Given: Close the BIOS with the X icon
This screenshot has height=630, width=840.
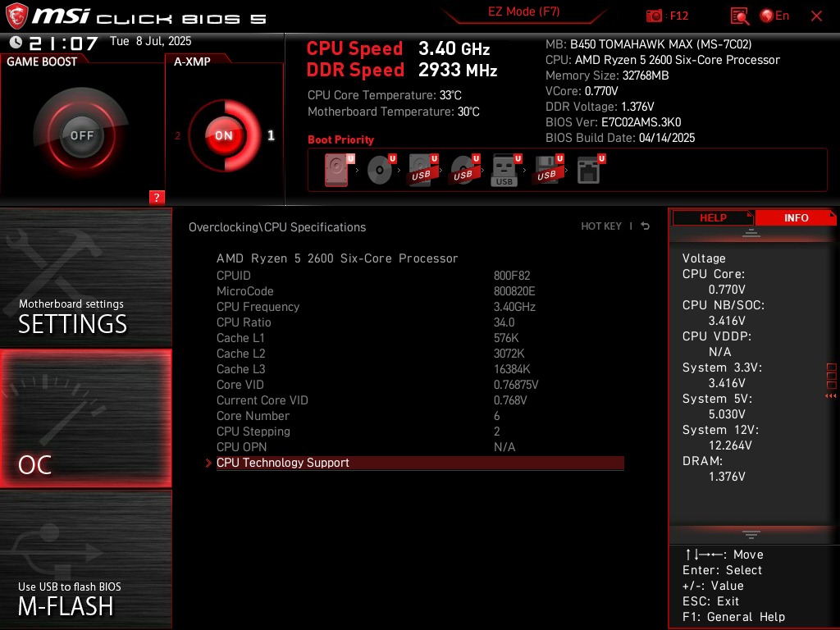Looking at the screenshot, I should tap(816, 16).
